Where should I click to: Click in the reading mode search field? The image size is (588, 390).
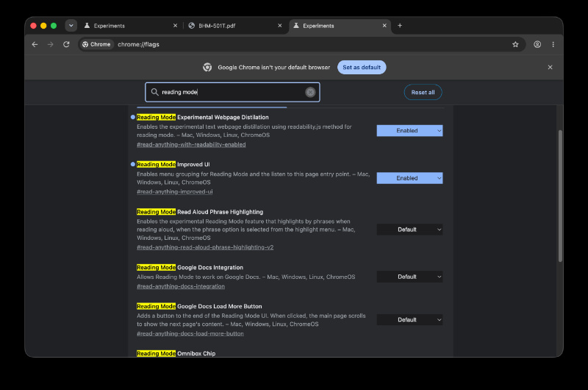(x=232, y=92)
